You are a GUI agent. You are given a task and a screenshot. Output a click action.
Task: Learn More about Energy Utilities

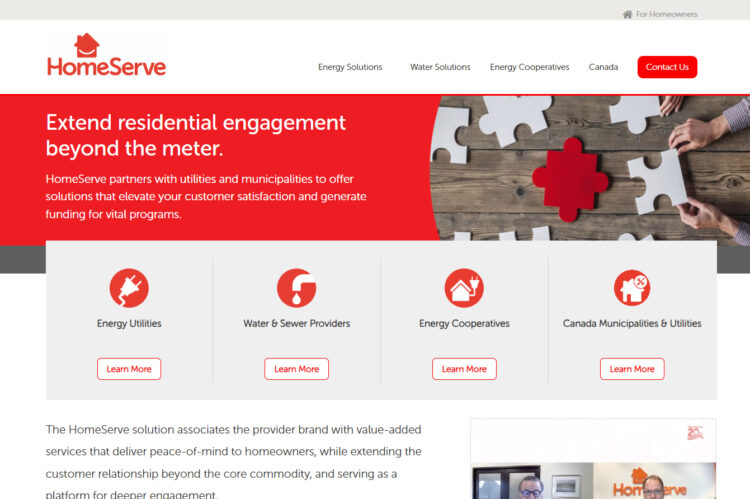(129, 369)
